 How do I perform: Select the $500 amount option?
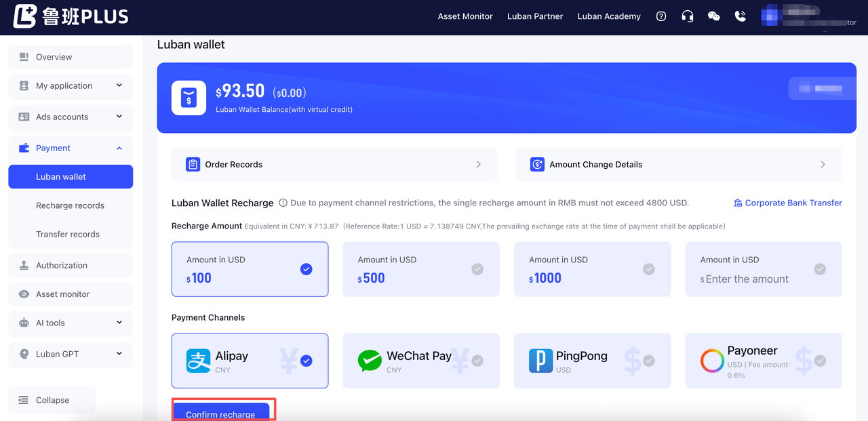point(421,269)
